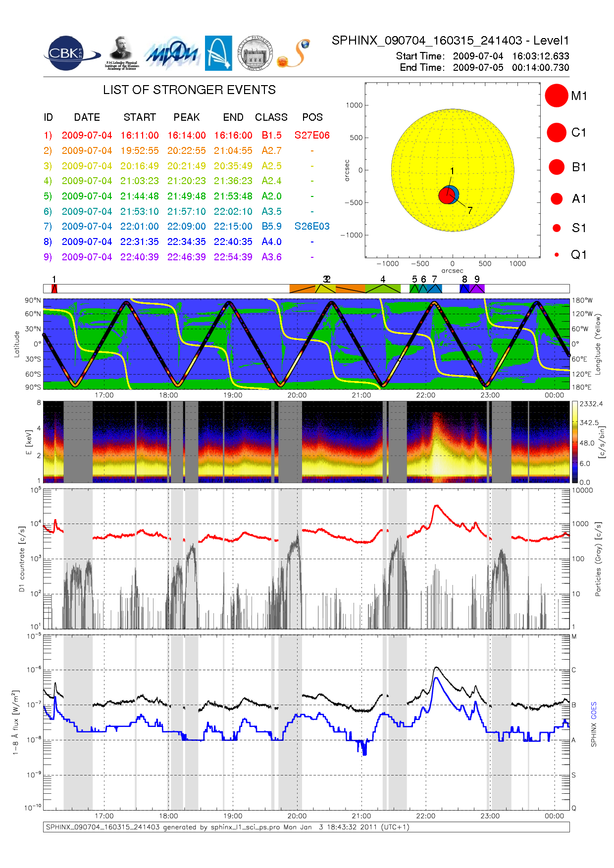Click the spectrogram intensity color bar
614x868 pixels.
tap(574, 442)
